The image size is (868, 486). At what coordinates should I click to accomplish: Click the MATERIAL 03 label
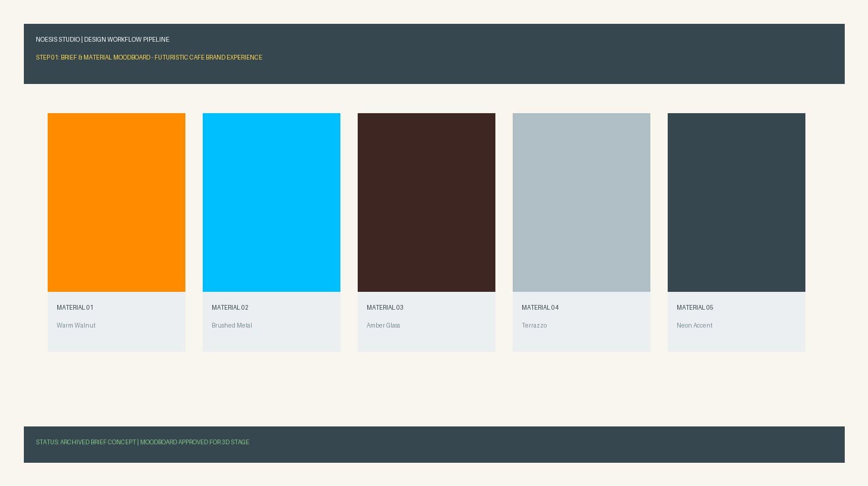click(385, 307)
